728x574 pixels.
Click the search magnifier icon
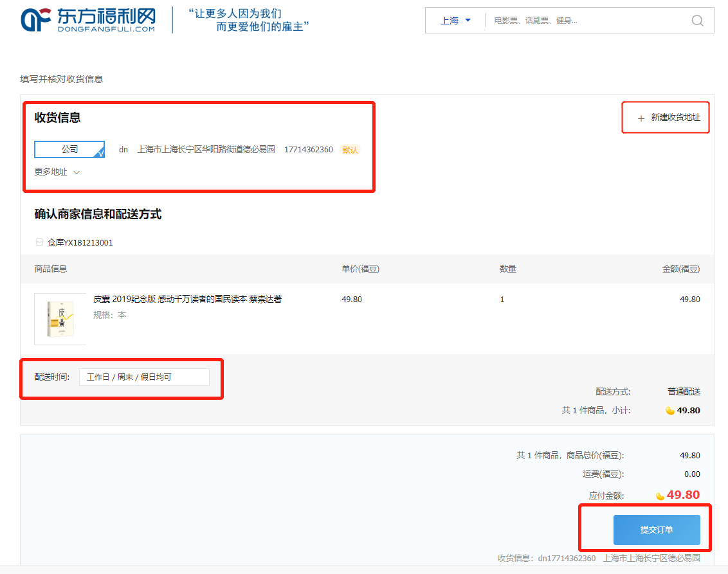pyautogui.click(x=697, y=21)
